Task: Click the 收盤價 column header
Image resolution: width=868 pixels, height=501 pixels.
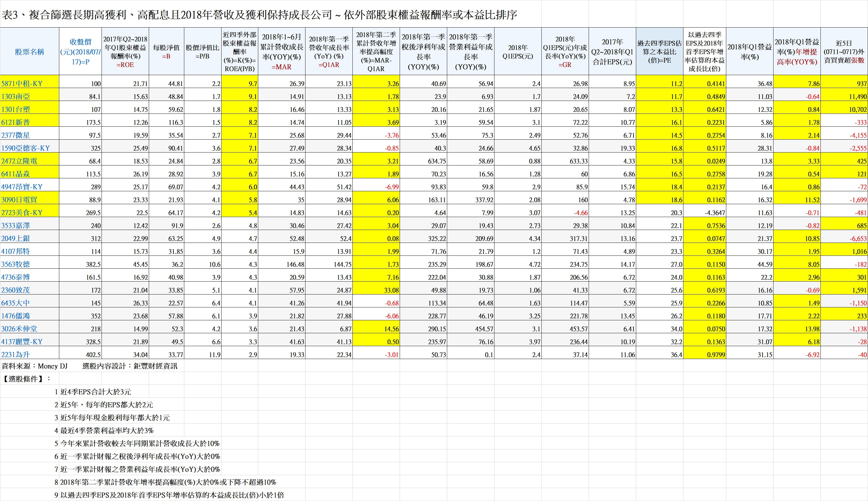Action: pyautogui.click(x=80, y=52)
